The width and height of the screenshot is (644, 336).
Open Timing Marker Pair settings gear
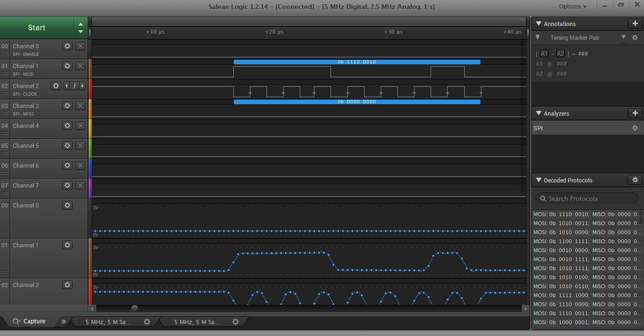click(x=635, y=37)
